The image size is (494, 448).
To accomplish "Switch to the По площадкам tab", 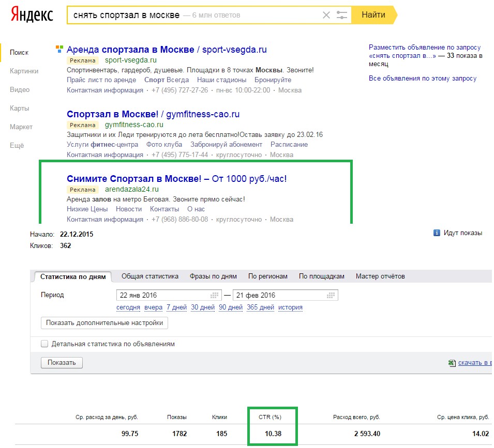I will pyautogui.click(x=322, y=276).
